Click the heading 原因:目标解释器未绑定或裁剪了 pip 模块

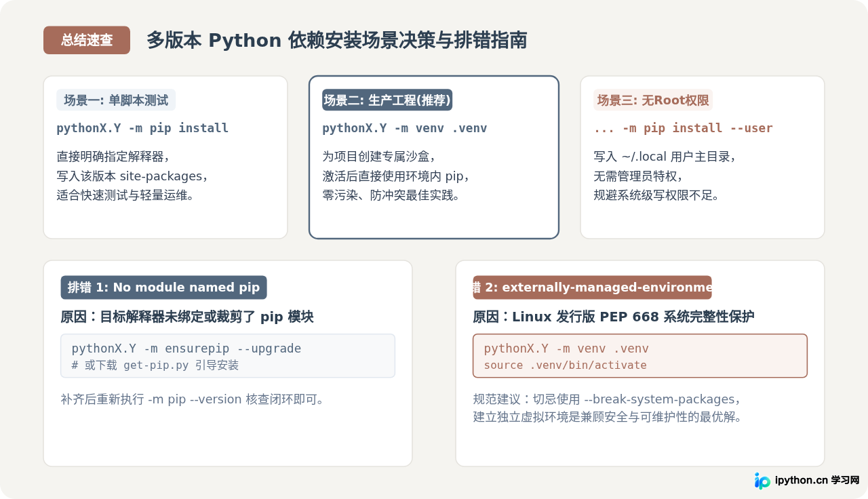187,317
